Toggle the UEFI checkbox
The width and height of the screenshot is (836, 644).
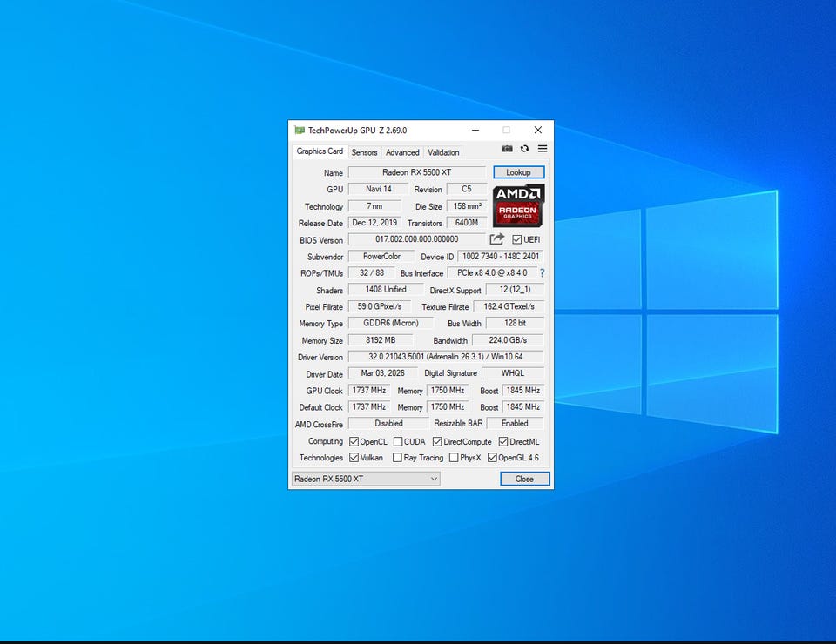[516, 239]
